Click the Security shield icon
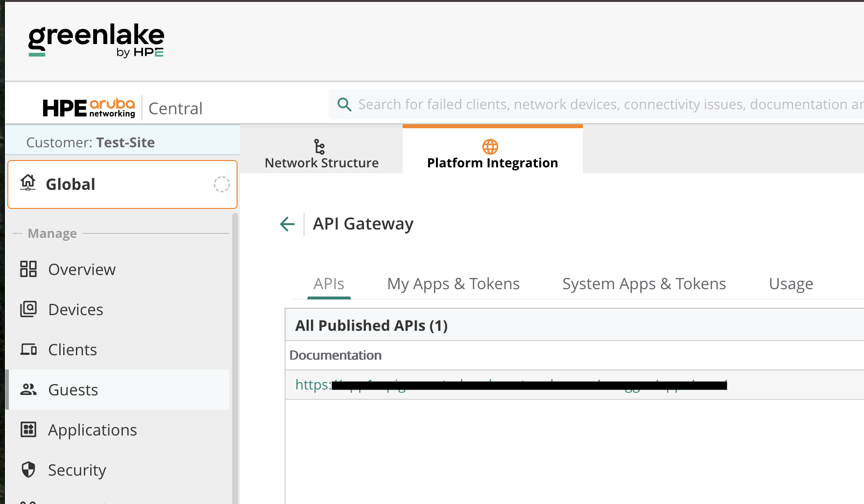The width and height of the screenshot is (864, 504). coord(28,470)
